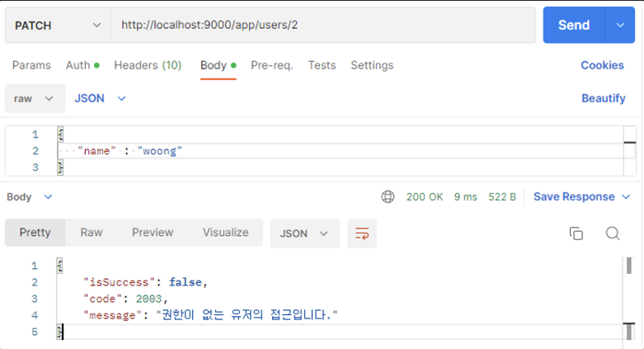This screenshot has width=644, height=349.
Task: Open the Tests tab
Action: [x=322, y=65]
